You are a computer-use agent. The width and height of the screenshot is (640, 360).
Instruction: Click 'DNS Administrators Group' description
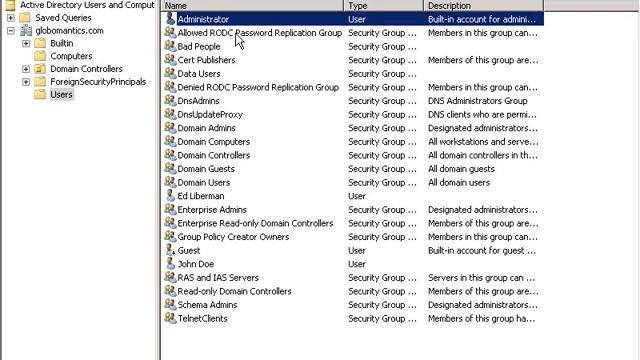[x=478, y=101]
